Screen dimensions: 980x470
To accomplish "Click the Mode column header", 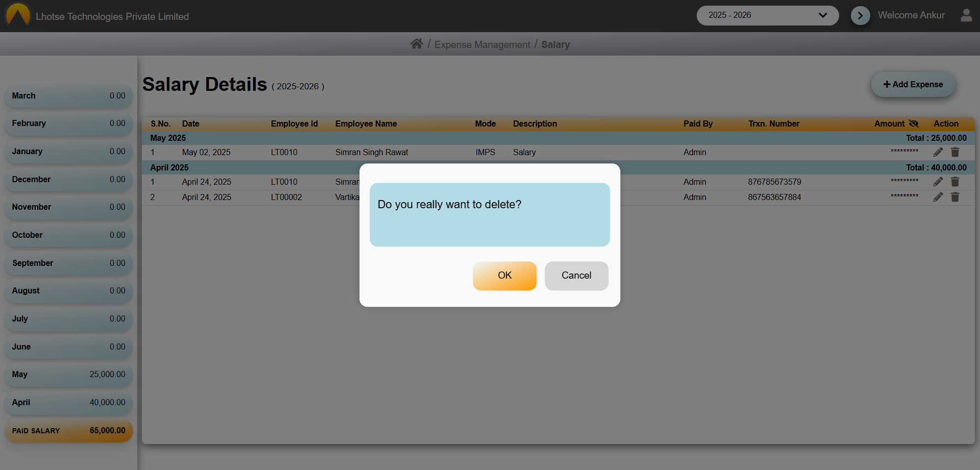I will click(485, 123).
